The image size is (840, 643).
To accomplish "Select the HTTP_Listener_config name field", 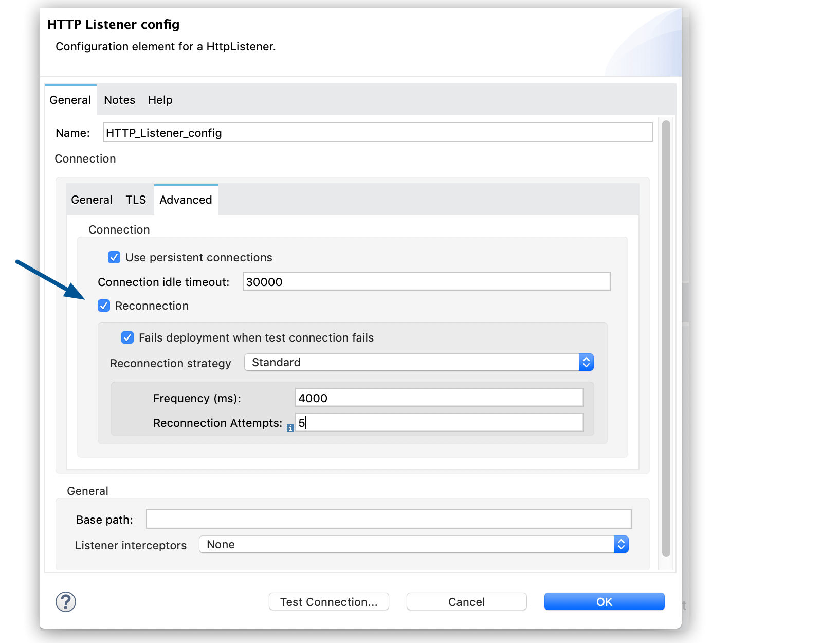I will [x=377, y=132].
